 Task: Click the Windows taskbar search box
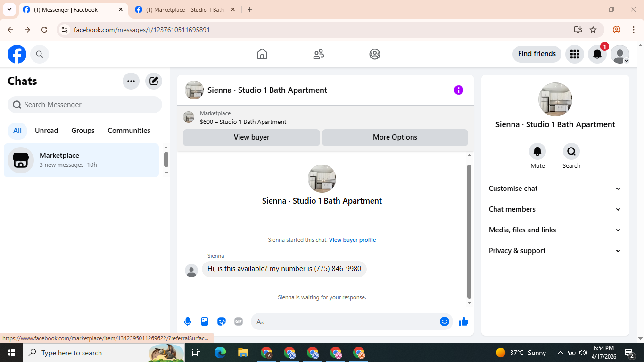(104, 353)
